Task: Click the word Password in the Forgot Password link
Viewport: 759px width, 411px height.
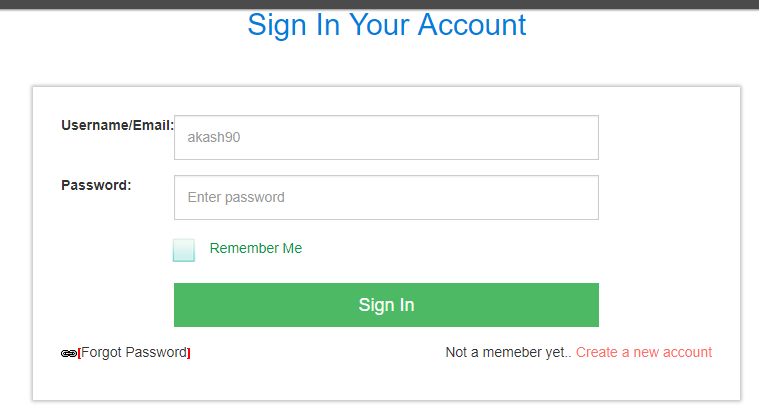Action: (156, 352)
